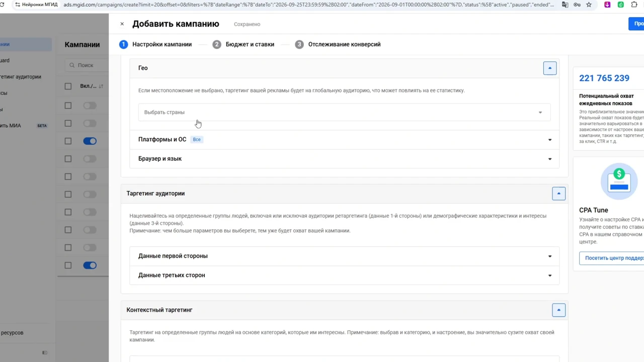The height and width of the screenshot is (362, 644).
Task: Expand the Платформы и ОС row arrow
Action: click(550, 140)
